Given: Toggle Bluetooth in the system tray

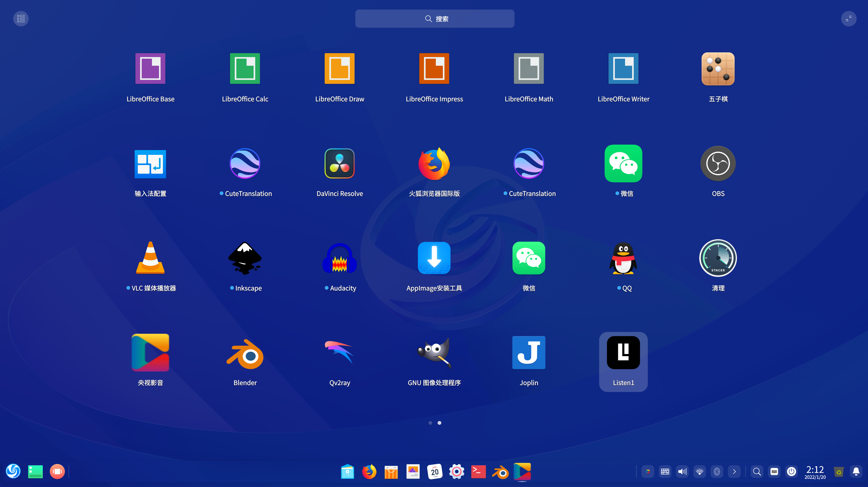Looking at the screenshot, I should 717,472.
